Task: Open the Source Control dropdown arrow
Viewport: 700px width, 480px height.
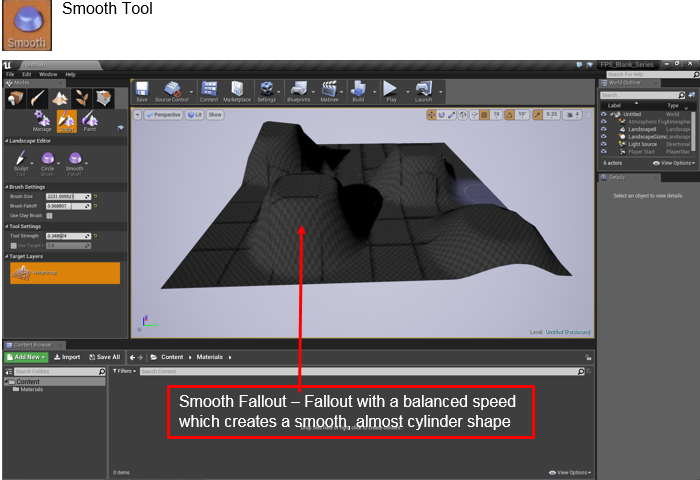Action: click(192, 92)
